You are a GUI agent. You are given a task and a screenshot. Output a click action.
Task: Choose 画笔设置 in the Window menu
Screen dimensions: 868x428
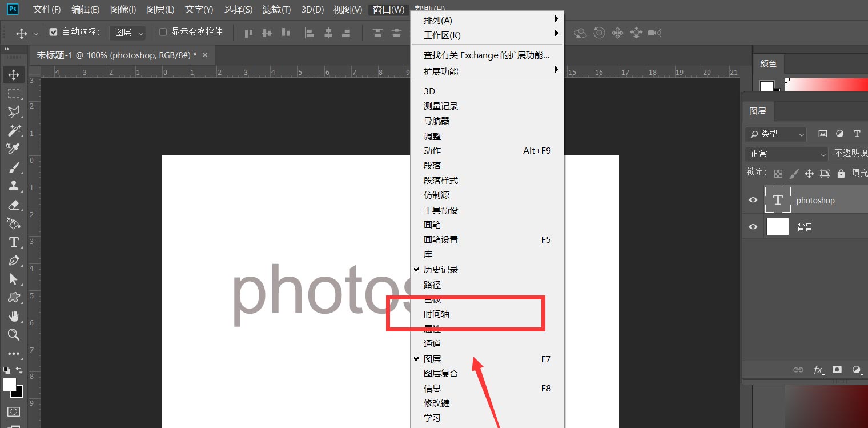click(x=487, y=239)
